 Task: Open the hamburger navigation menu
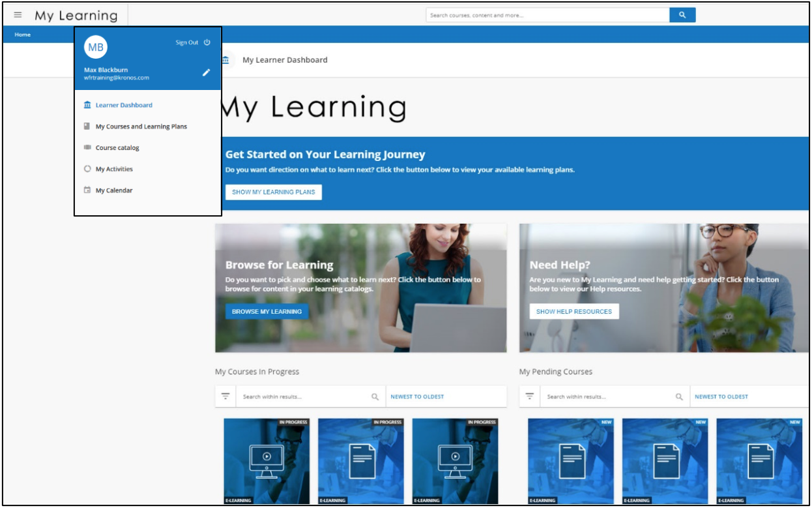(18, 15)
